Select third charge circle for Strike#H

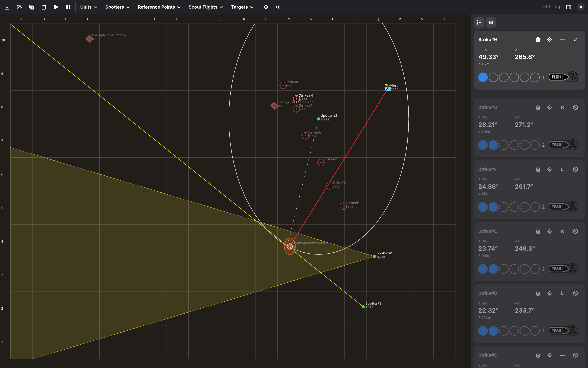[504, 77]
